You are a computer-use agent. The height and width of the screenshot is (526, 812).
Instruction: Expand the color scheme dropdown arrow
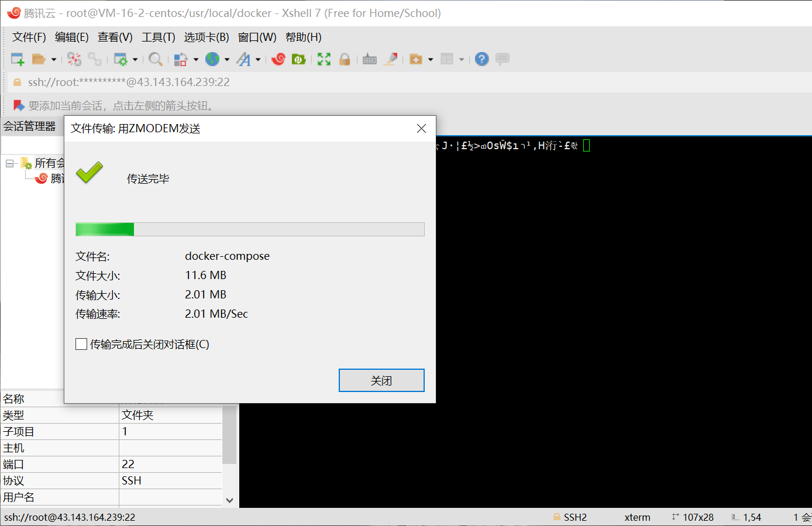pos(195,59)
